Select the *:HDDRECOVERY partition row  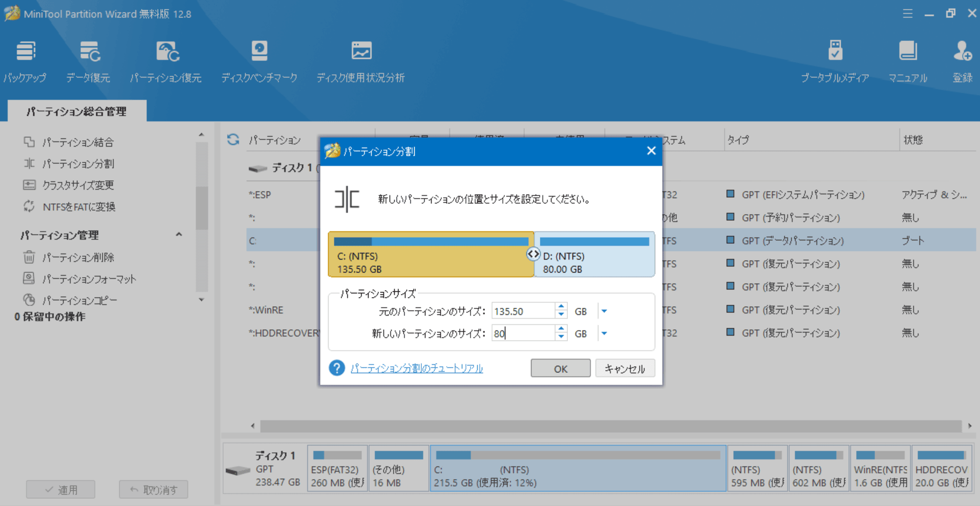[611, 333]
